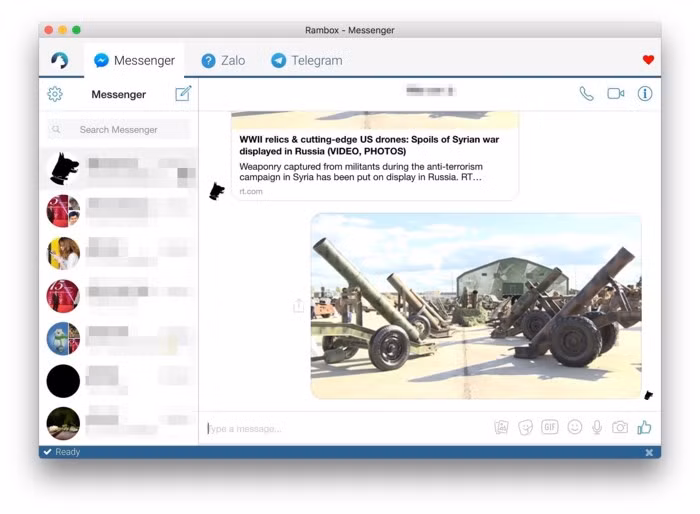Send a thumbs-up like
This screenshot has width=700, height=514.
[x=644, y=427]
